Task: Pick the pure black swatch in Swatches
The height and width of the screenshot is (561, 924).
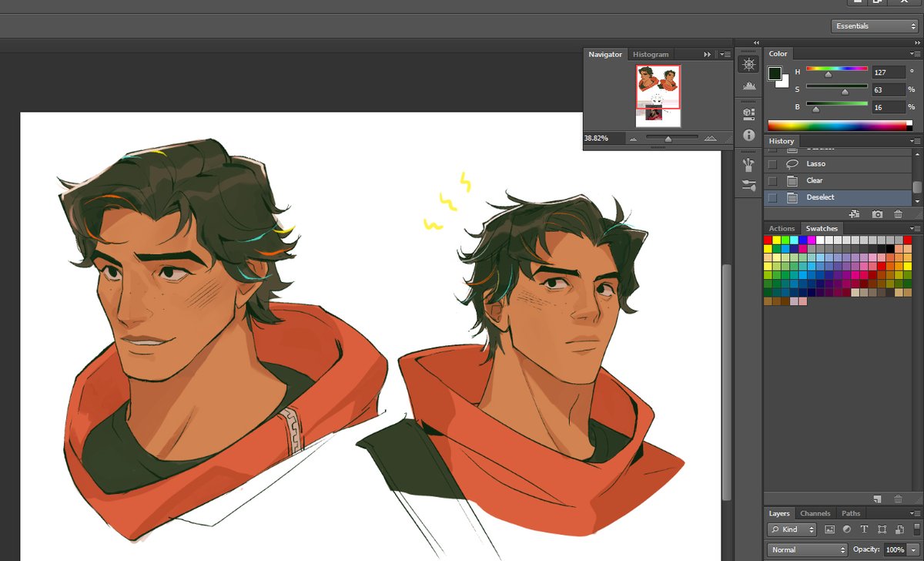Action: pyautogui.click(x=890, y=249)
